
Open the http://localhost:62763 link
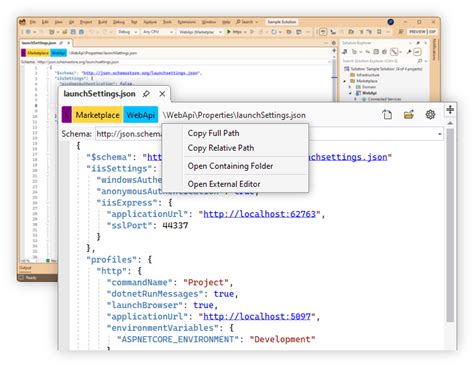click(x=259, y=214)
